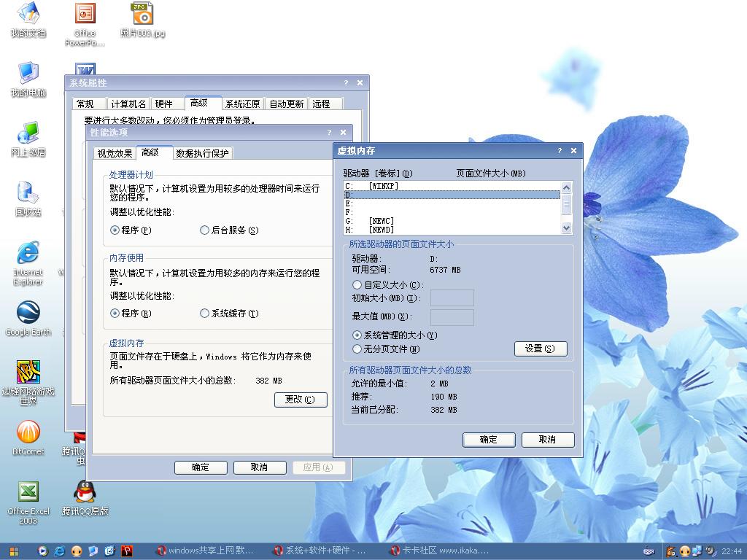Click the network computers tray icon
747x560 pixels.
pyautogui.click(x=697, y=551)
